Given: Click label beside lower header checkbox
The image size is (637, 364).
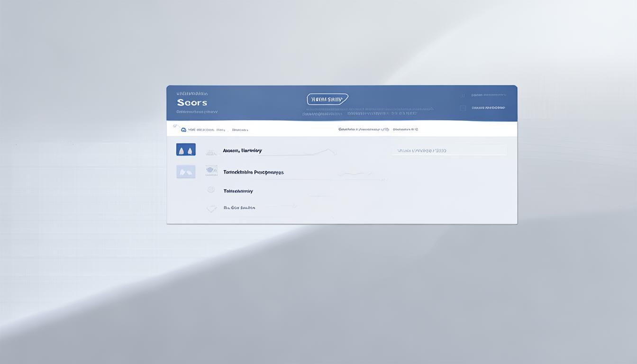Looking at the screenshot, I should 488,108.
